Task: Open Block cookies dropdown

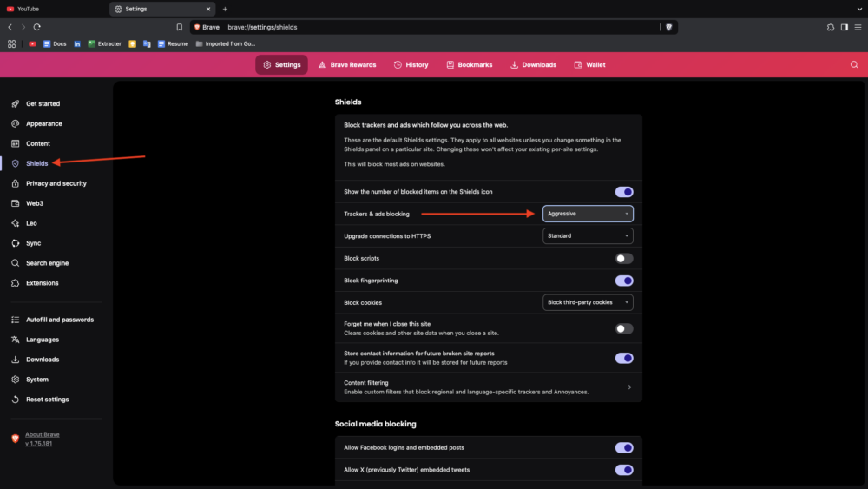Action: tap(588, 302)
